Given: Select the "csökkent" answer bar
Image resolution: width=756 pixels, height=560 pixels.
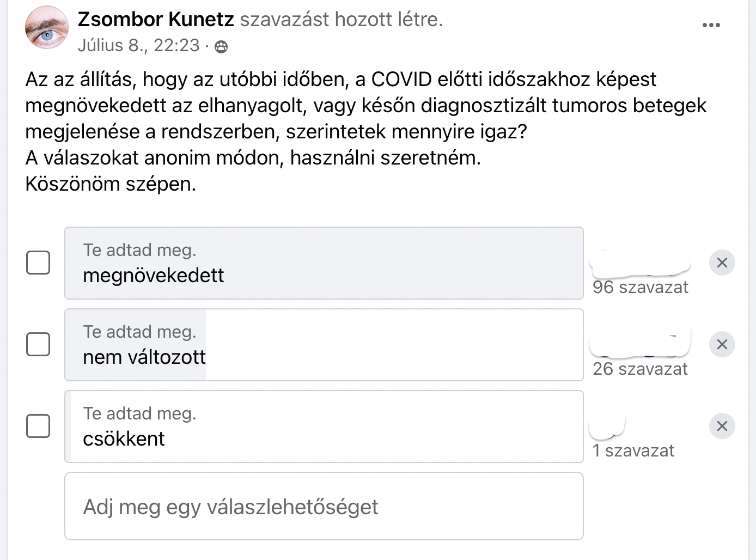Looking at the screenshot, I should pos(324,427).
